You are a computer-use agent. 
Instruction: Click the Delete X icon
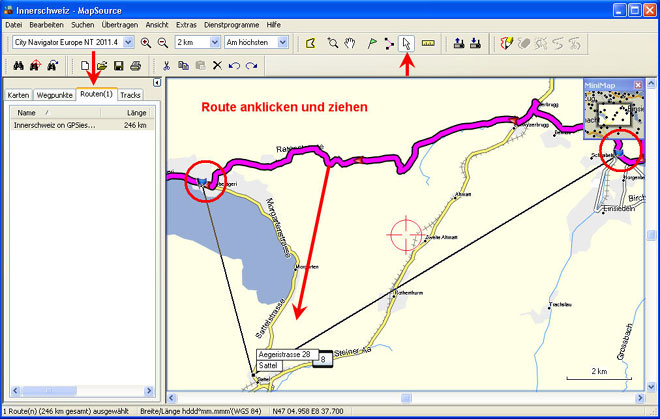coord(217,66)
